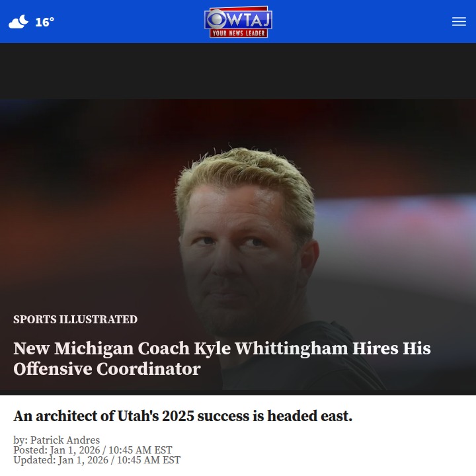This screenshot has width=476, height=476.
Task: Click the cloudy night weather icon
Action: tap(19, 22)
